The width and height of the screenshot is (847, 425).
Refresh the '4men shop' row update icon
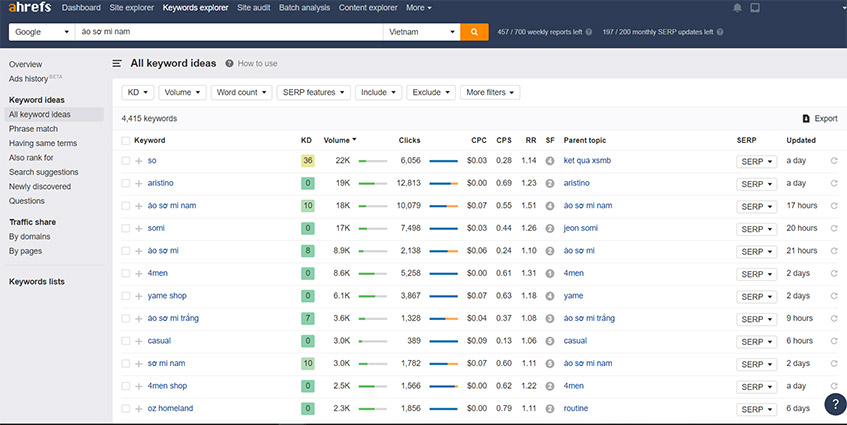click(834, 386)
